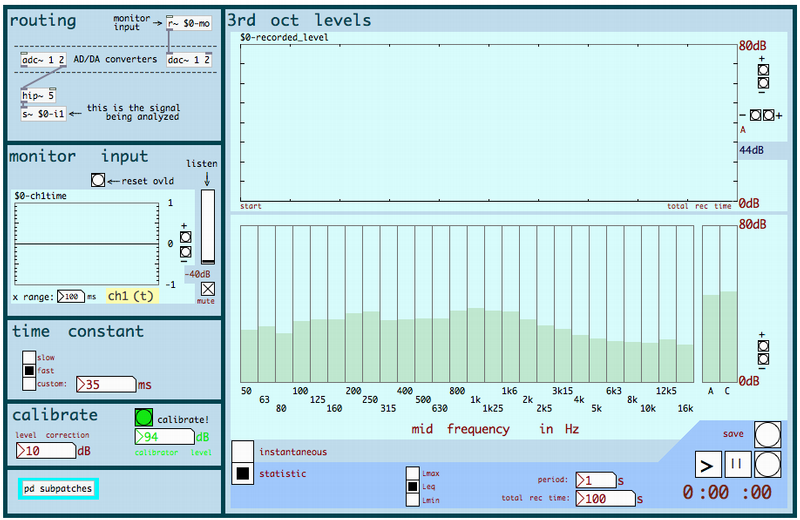Click the adc~ 1 2 object box

pos(43,60)
